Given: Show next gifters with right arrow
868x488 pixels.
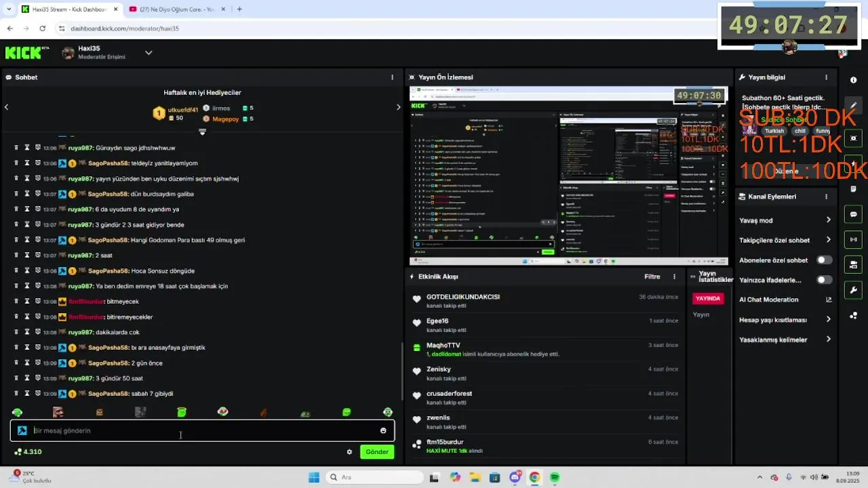Looking at the screenshot, I should point(398,107).
